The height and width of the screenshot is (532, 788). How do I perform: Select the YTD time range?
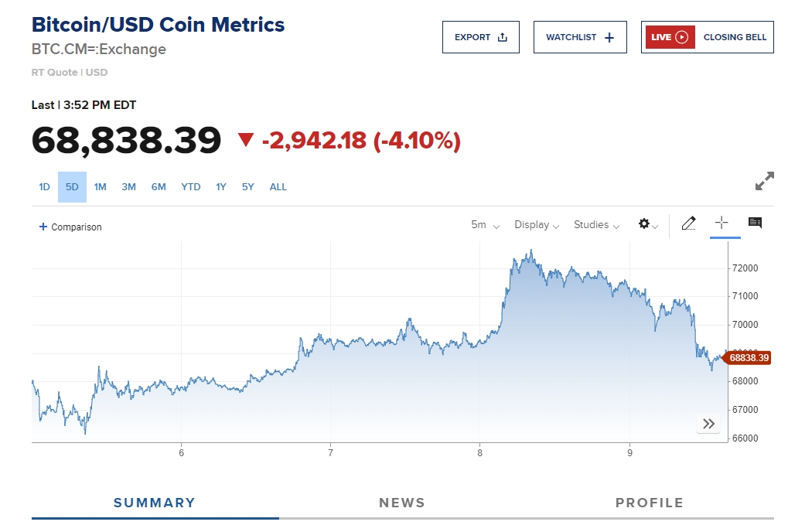point(191,187)
